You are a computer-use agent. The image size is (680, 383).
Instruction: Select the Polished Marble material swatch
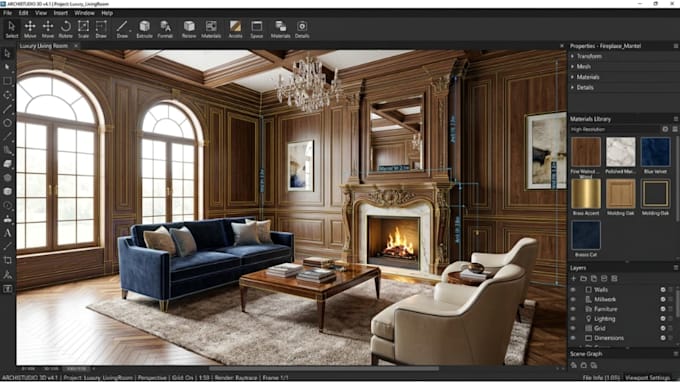(x=621, y=152)
